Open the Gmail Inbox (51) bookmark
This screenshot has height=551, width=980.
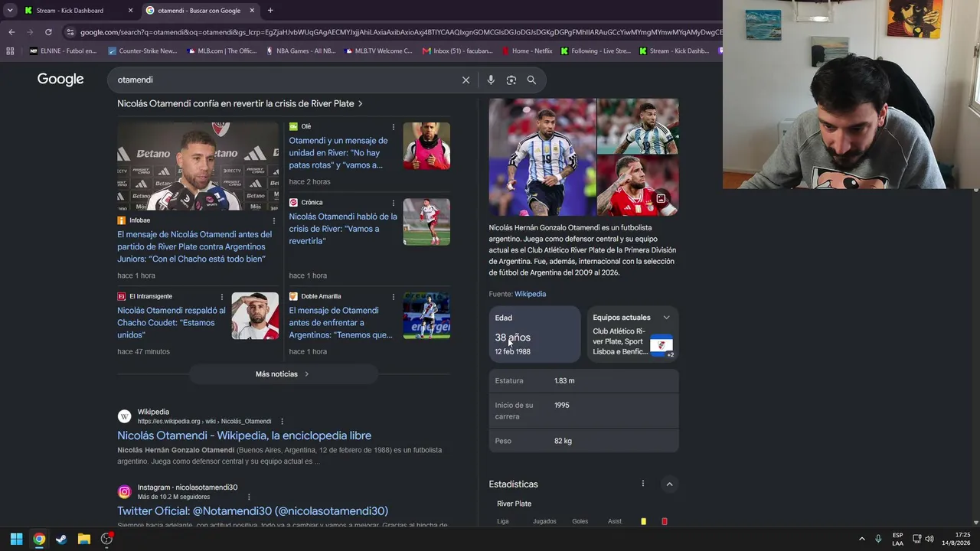click(x=458, y=51)
